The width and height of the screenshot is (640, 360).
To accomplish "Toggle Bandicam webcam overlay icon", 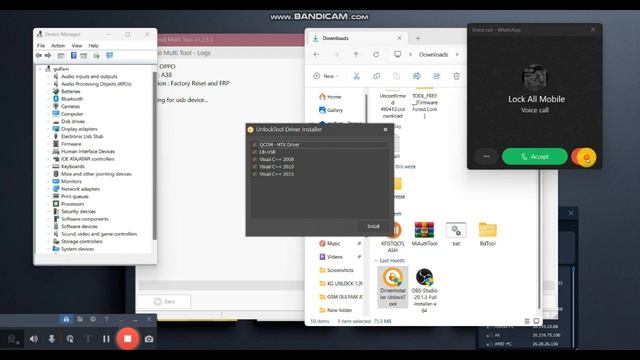I will click(x=13, y=339).
